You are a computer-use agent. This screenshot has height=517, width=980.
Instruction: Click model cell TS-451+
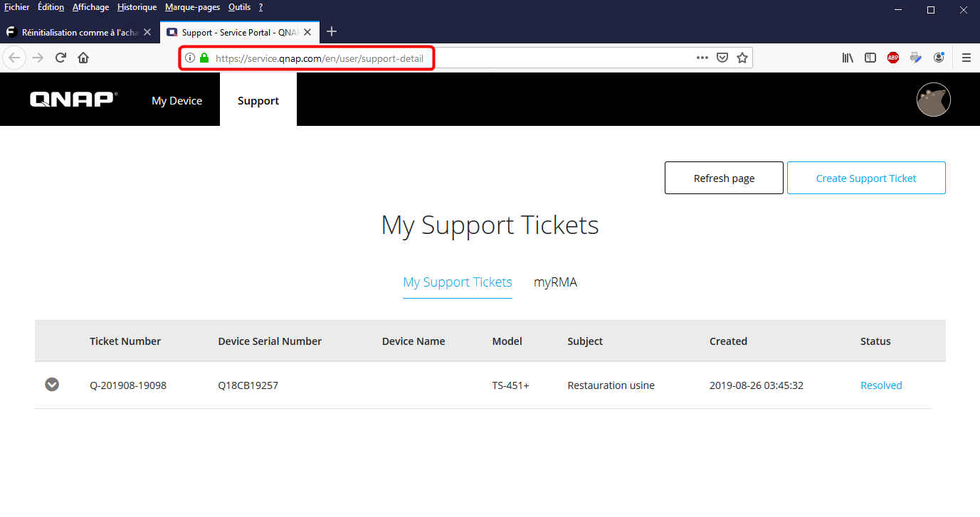pyautogui.click(x=510, y=385)
